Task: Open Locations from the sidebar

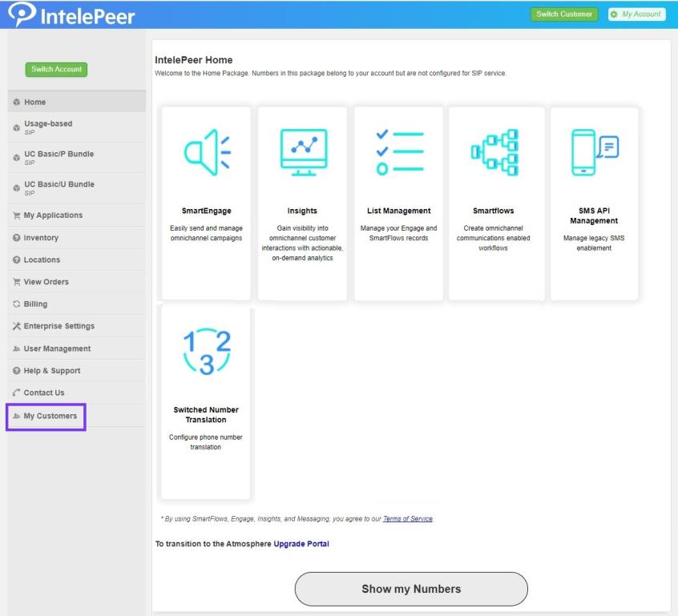Action: [x=76, y=260]
